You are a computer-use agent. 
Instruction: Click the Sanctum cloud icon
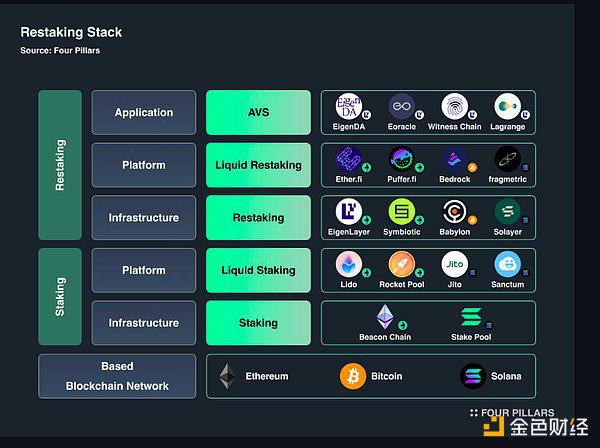point(507,264)
